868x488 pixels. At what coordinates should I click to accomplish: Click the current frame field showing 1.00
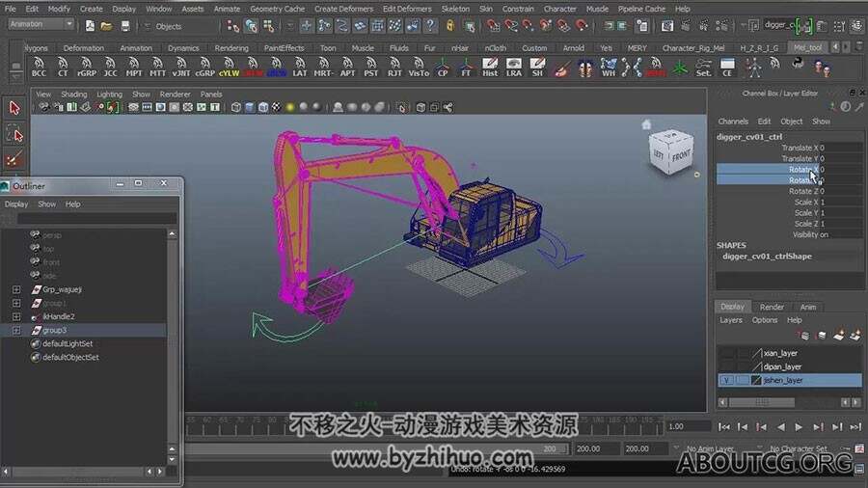pos(688,426)
